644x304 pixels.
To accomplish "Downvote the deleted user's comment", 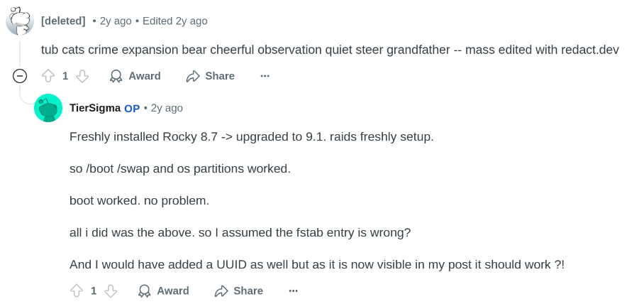I will coord(82,76).
